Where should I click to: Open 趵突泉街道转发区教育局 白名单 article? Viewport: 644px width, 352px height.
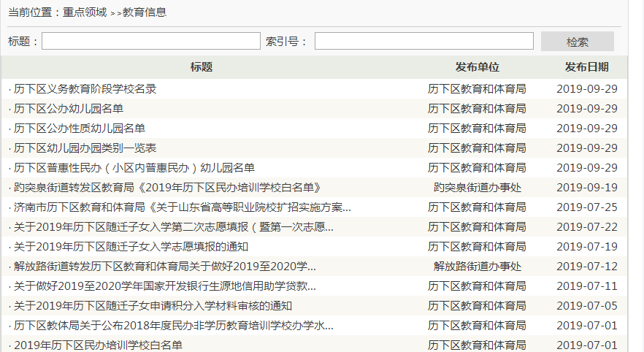coord(168,187)
